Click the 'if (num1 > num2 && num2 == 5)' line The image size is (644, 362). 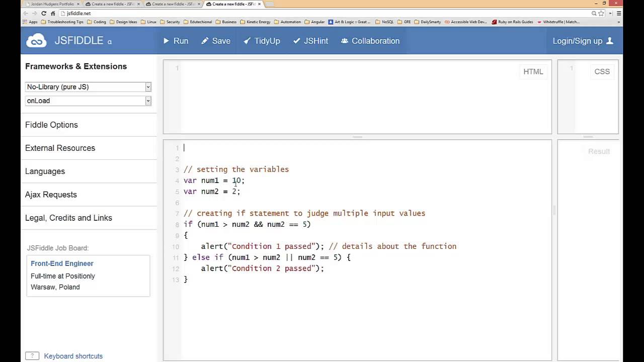[247, 224]
